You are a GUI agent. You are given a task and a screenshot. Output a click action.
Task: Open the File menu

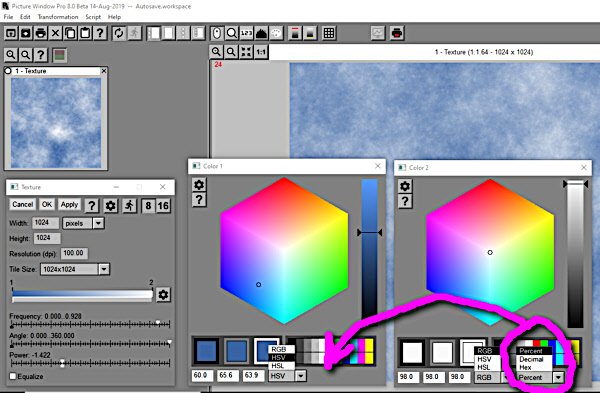point(8,17)
